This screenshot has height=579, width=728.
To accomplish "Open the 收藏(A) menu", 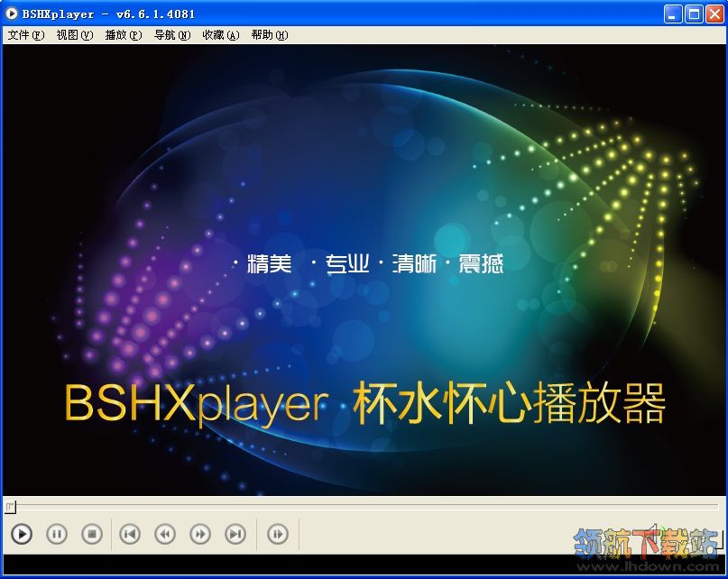I will point(221,35).
